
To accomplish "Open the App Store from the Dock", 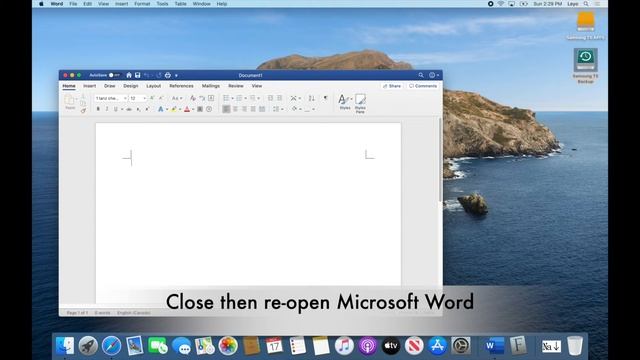I will click(x=438, y=346).
